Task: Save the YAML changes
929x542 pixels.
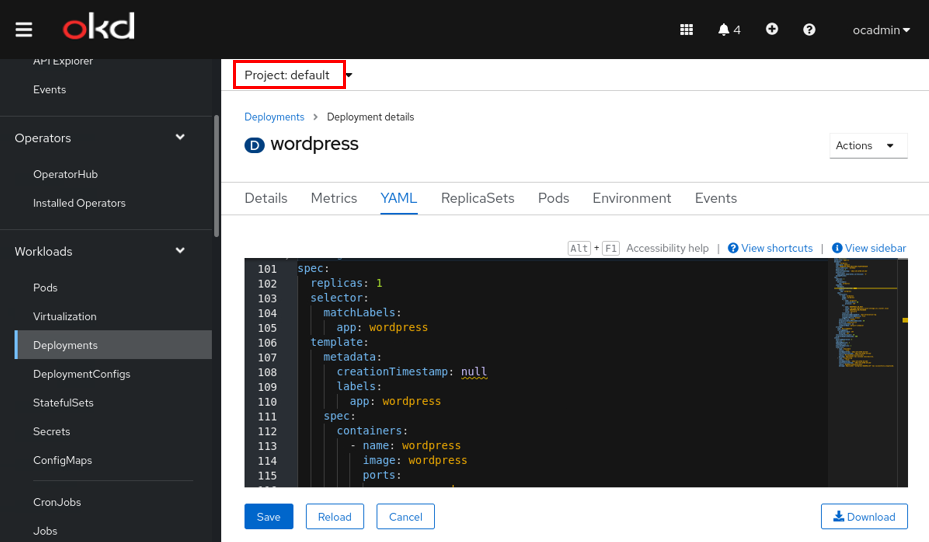Action: (268, 517)
